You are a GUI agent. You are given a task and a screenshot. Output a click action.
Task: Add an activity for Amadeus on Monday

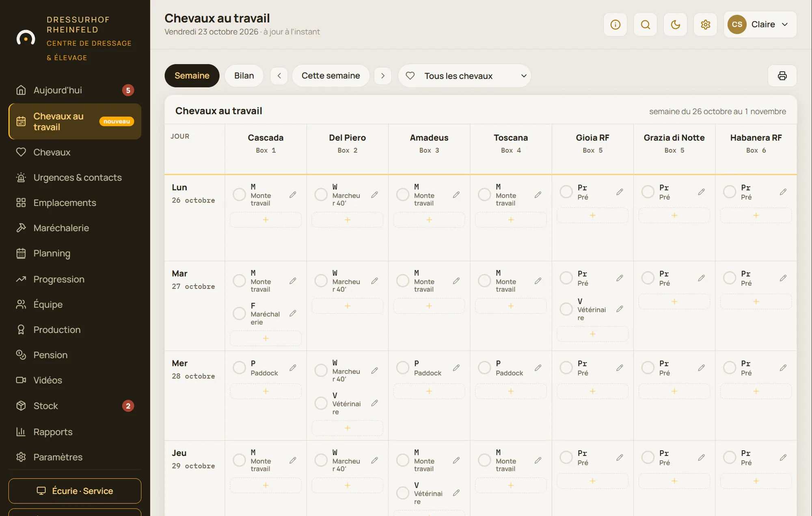(429, 220)
